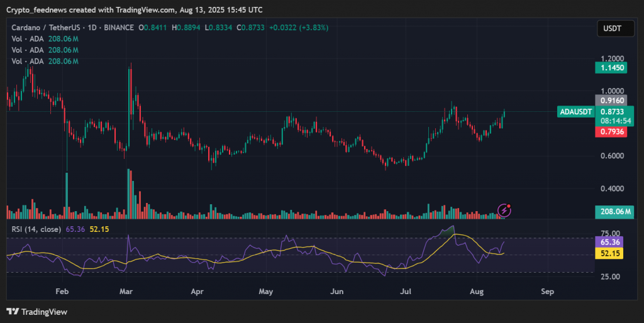The image size is (644, 323).
Task: Click the Jul label on the time axis
Action: (x=406, y=292)
